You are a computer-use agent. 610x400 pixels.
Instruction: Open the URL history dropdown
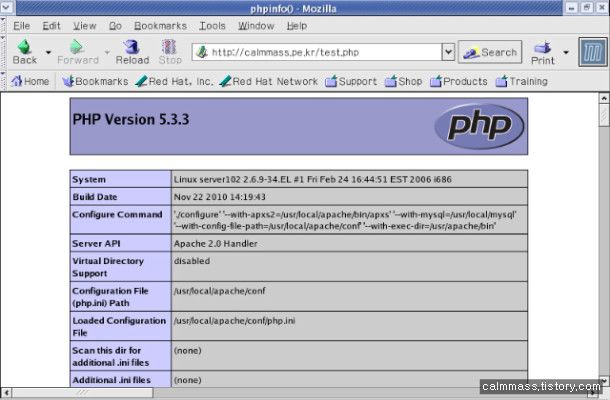tap(448, 52)
